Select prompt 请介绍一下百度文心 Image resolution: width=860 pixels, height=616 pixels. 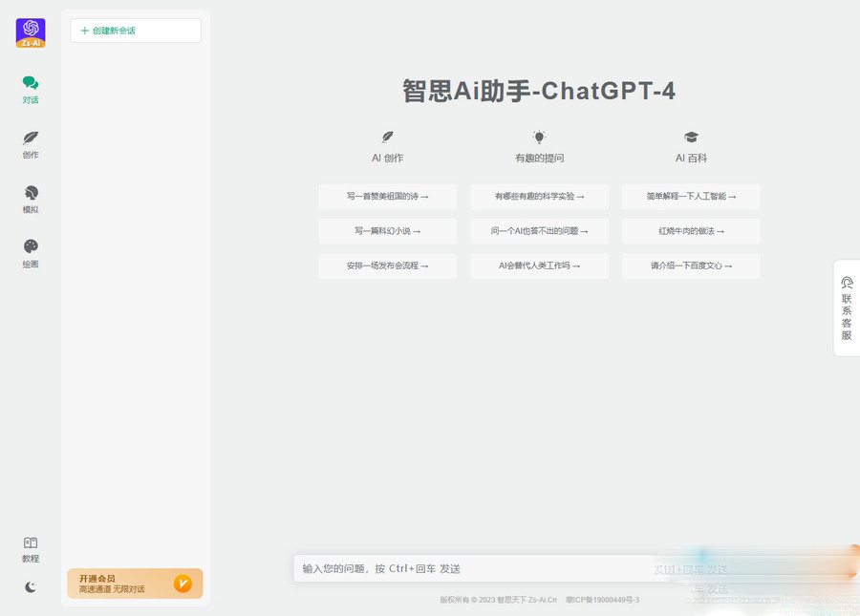coord(691,266)
